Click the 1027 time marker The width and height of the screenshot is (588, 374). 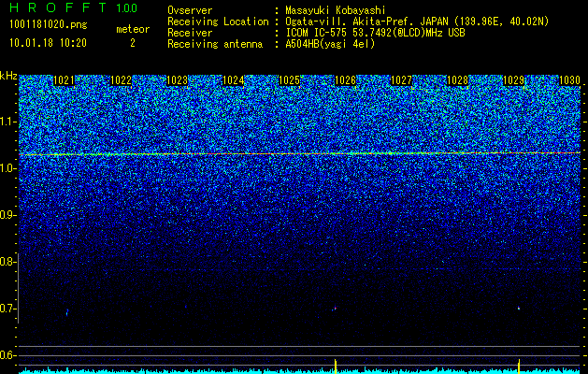pyautogui.click(x=402, y=80)
